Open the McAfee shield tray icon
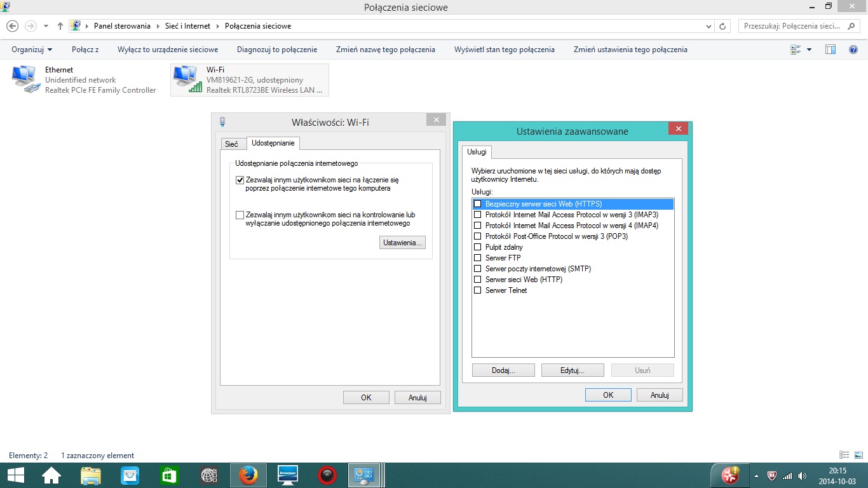This screenshot has width=868, height=488. pyautogui.click(x=773, y=476)
